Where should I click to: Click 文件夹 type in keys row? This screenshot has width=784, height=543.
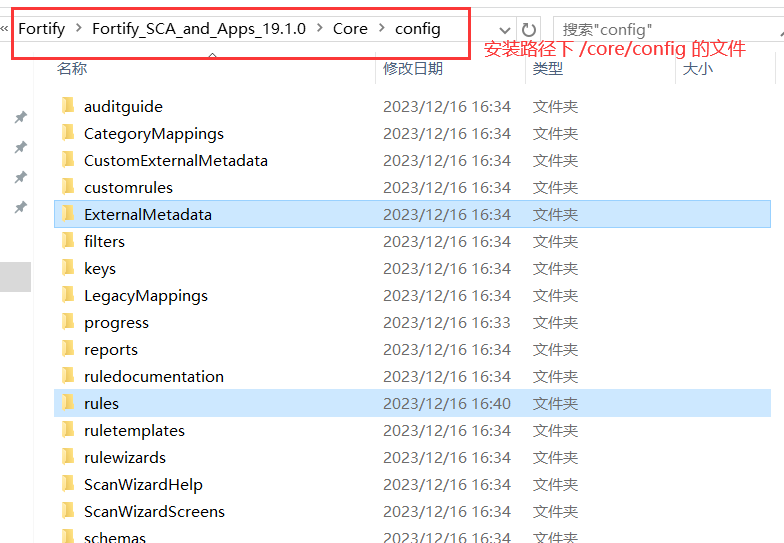pyautogui.click(x=556, y=268)
